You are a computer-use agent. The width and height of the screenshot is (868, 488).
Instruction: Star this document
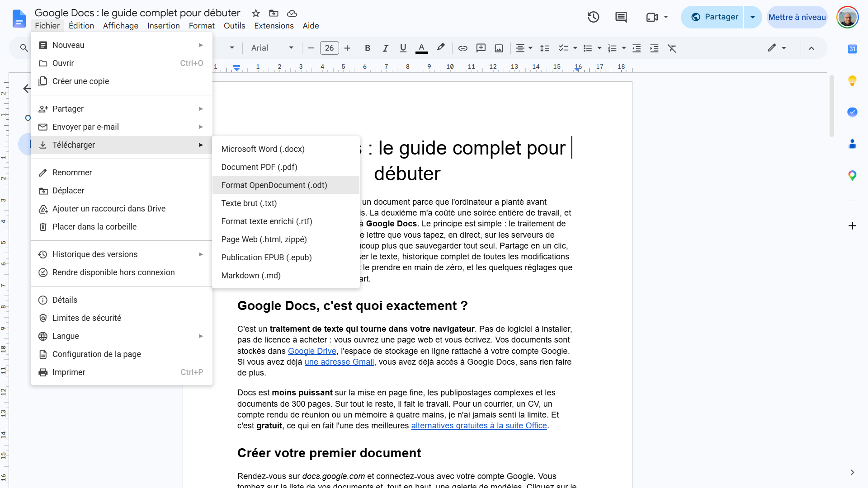pyautogui.click(x=256, y=13)
